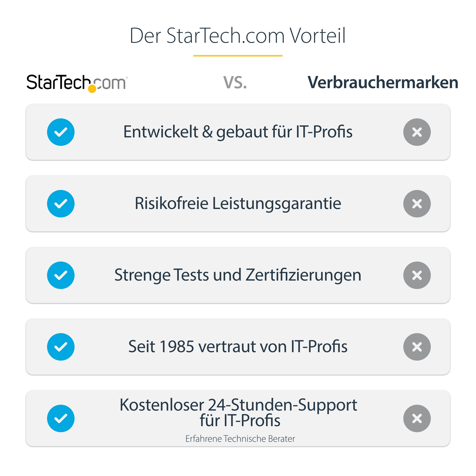Click the StarTech.com logo
Image resolution: width=476 pixels, height=476 pixels.
click(77, 83)
